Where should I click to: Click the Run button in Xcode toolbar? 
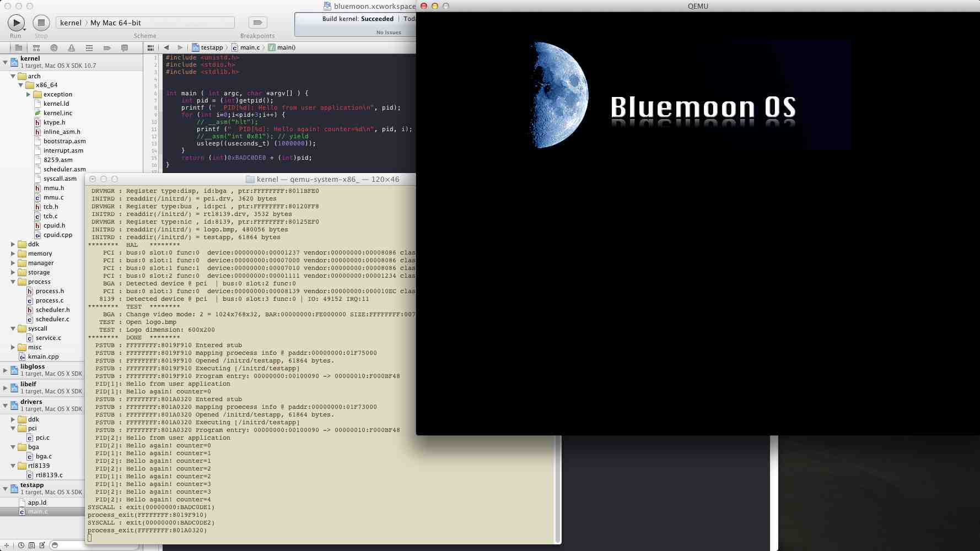pos(16,23)
